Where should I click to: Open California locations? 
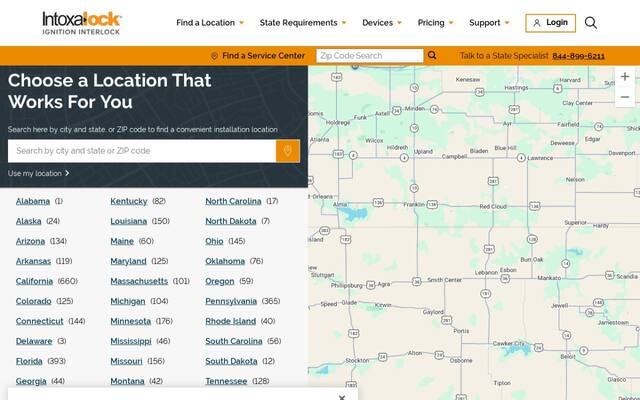tap(34, 281)
